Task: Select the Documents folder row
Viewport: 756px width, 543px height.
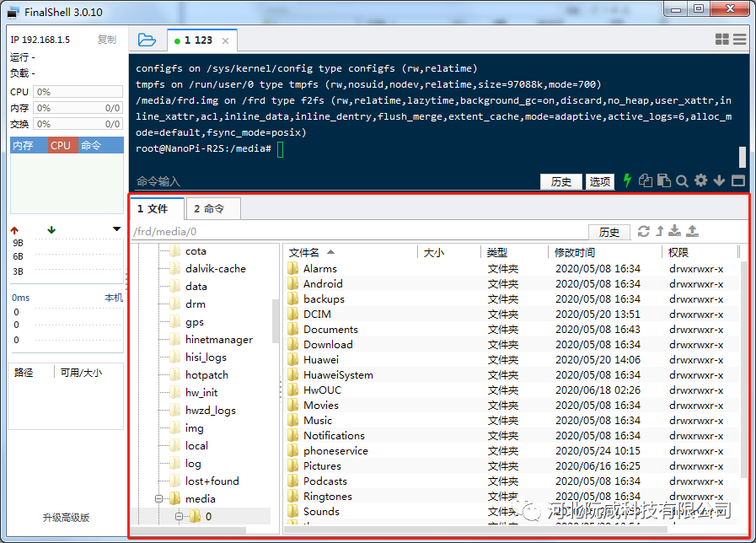Action: (511, 330)
